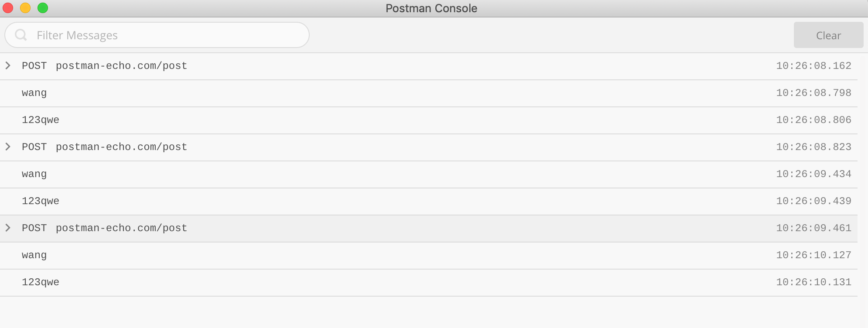Select the wang log at 10:26:08.798
Screen dimensions: 868x328
429,93
